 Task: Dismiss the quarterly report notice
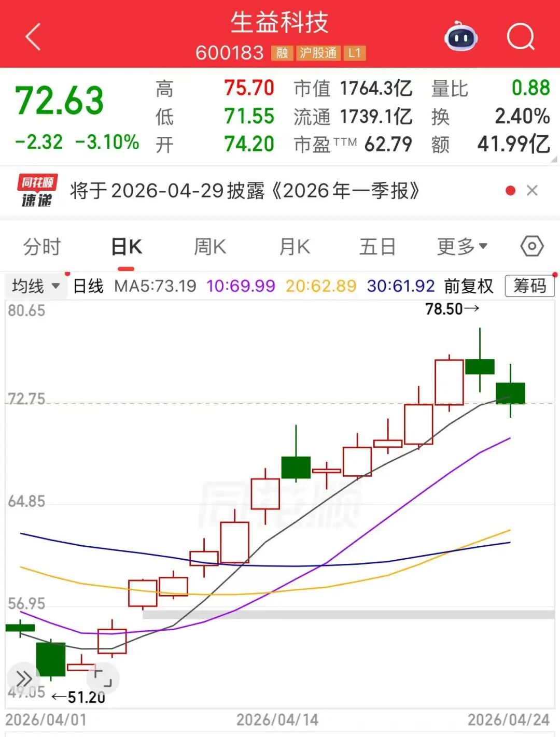[x=532, y=191]
